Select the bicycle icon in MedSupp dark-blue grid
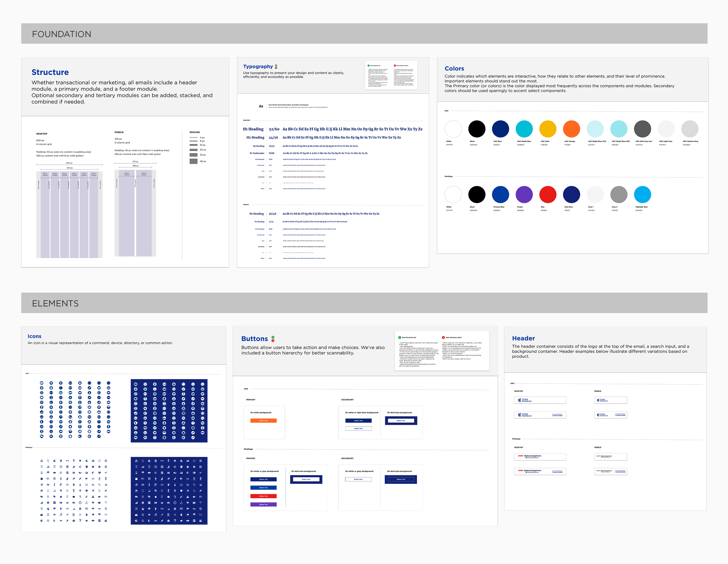The image size is (728, 564). tap(188, 479)
